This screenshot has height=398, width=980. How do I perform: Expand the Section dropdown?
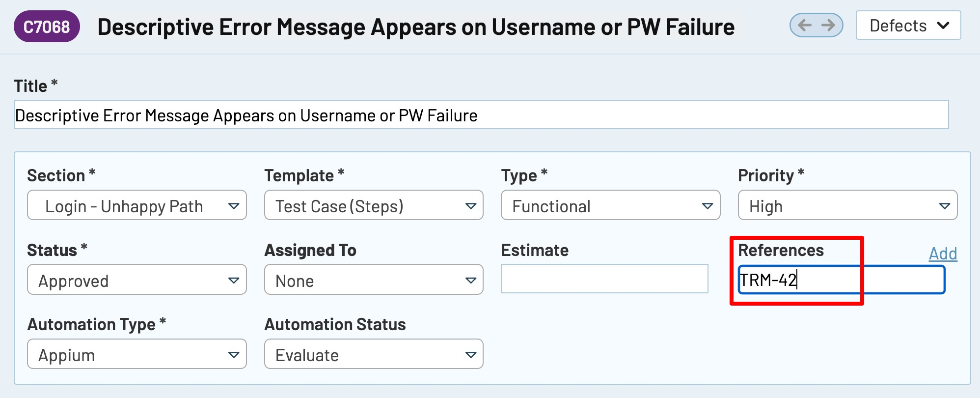click(136, 205)
